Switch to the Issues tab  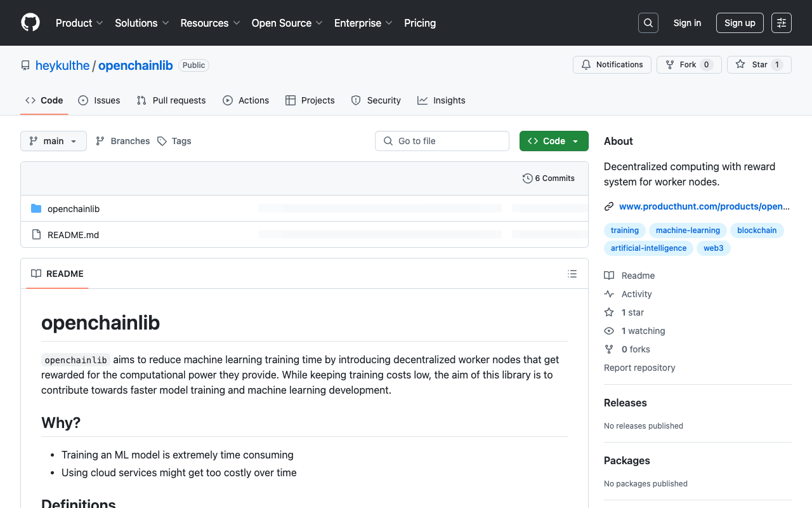point(99,100)
